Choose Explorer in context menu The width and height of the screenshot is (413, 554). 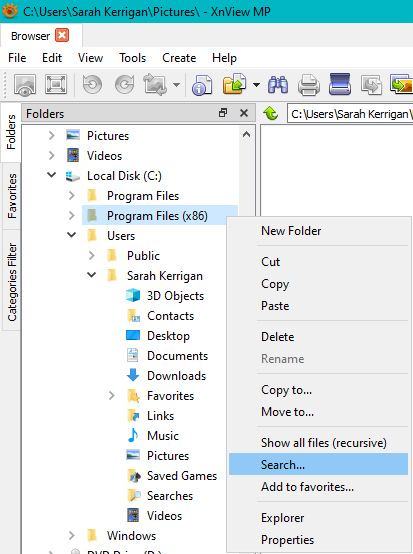(x=318, y=518)
